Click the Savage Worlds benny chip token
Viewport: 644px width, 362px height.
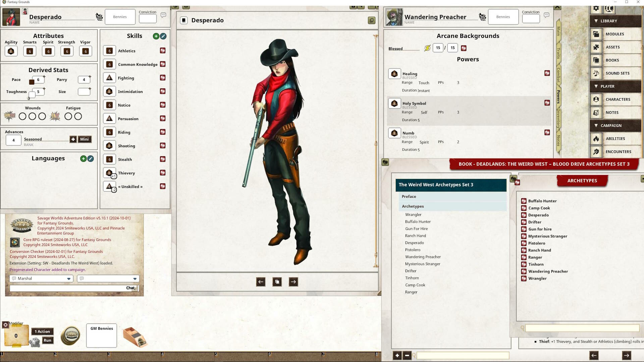point(70,335)
